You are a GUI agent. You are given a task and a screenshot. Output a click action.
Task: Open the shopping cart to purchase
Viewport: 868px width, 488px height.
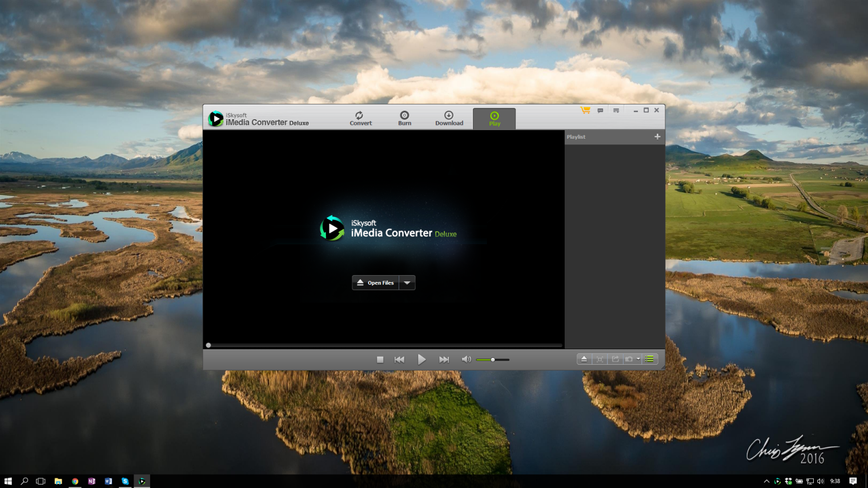[x=585, y=110]
